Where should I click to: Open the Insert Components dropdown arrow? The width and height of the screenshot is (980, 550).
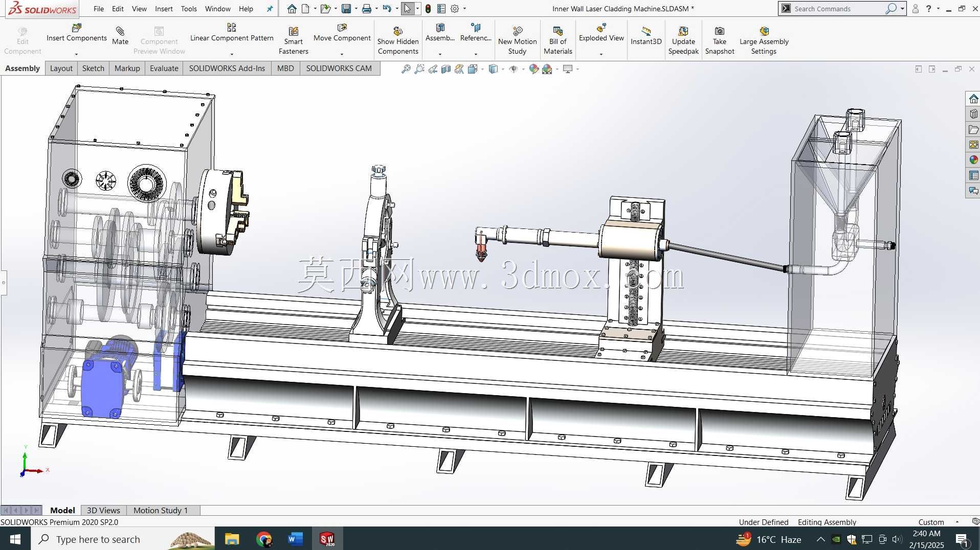click(76, 54)
